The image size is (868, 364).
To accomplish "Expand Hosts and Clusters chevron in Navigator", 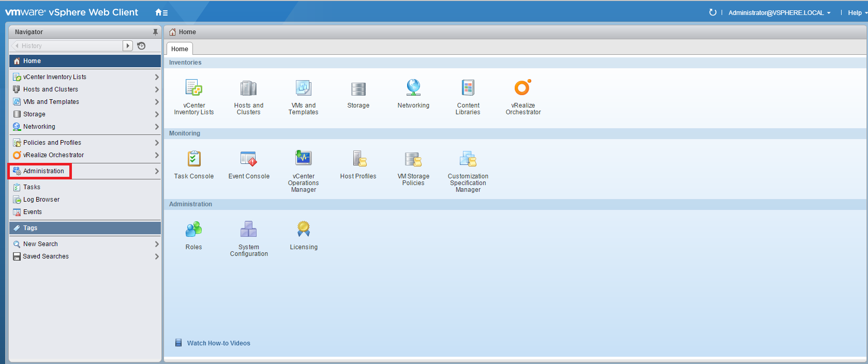I will (x=157, y=89).
